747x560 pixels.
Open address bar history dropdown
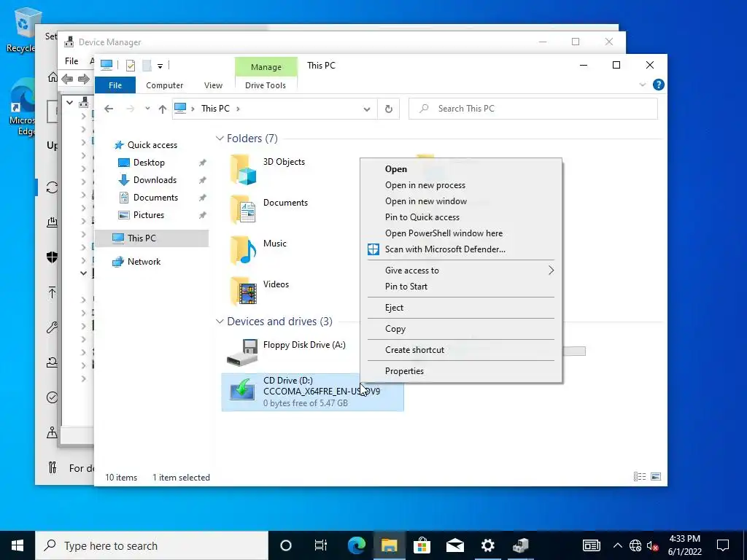(367, 109)
